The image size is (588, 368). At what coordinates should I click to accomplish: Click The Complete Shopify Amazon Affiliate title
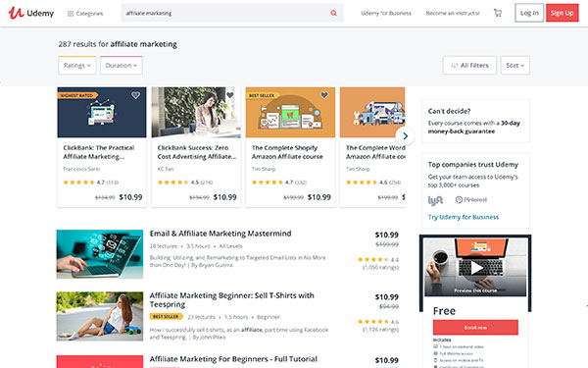pos(287,152)
